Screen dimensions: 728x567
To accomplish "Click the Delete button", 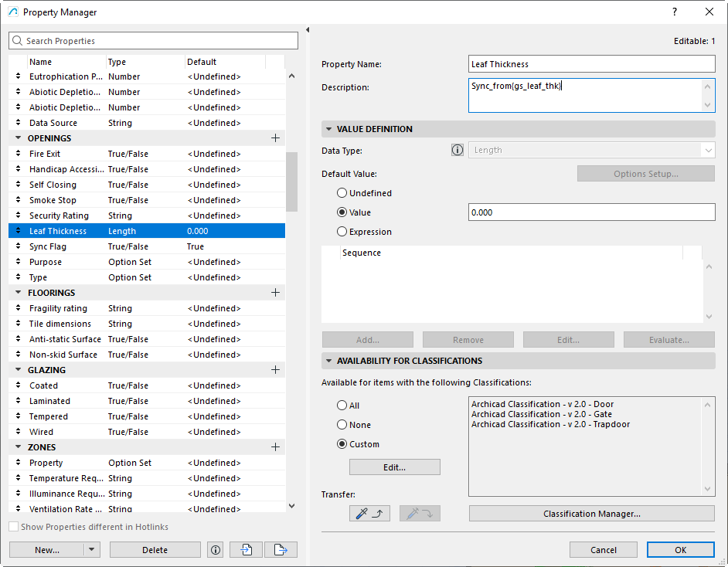I will pyautogui.click(x=155, y=550).
